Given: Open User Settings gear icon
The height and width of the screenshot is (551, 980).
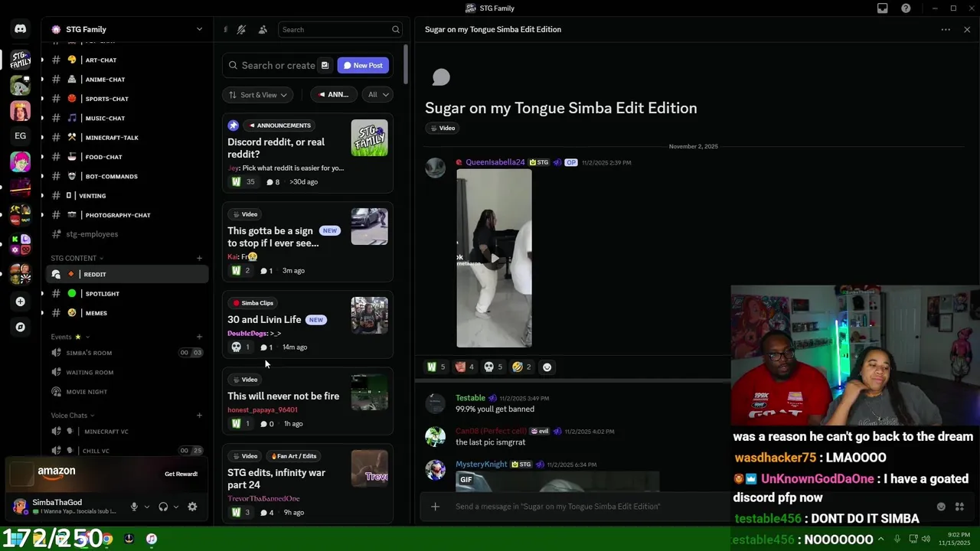Looking at the screenshot, I should [192, 507].
